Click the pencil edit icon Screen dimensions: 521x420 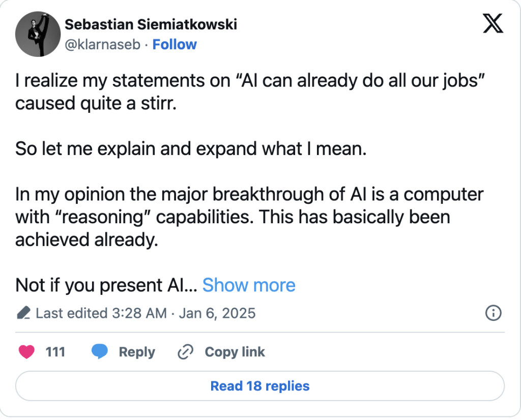coord(23,313)
